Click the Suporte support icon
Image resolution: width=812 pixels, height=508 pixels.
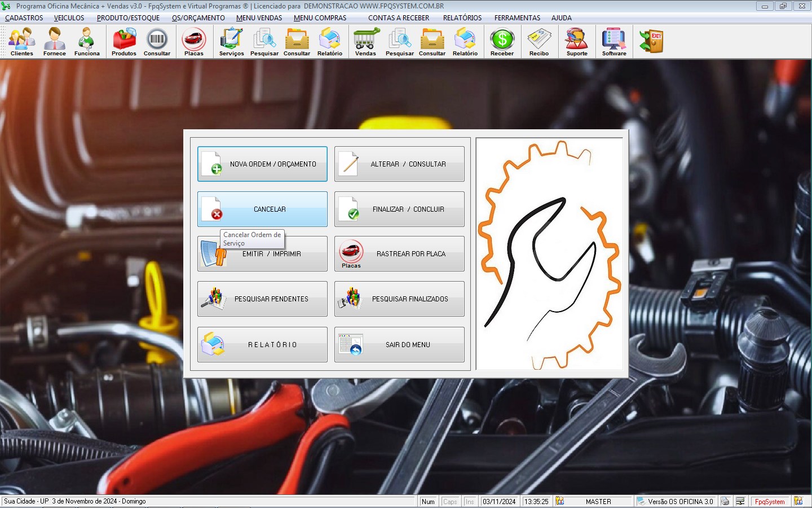click(x=577, y=42)
